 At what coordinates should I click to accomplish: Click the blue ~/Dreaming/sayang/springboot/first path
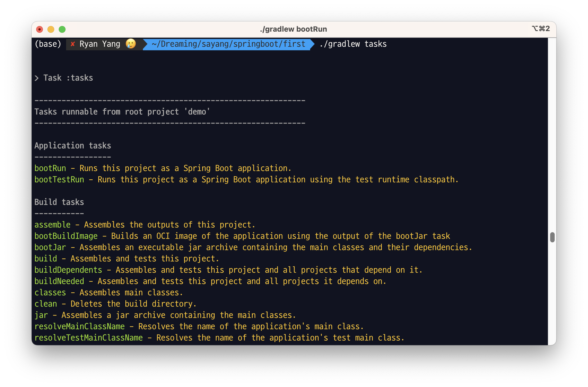tap(228, 44)
